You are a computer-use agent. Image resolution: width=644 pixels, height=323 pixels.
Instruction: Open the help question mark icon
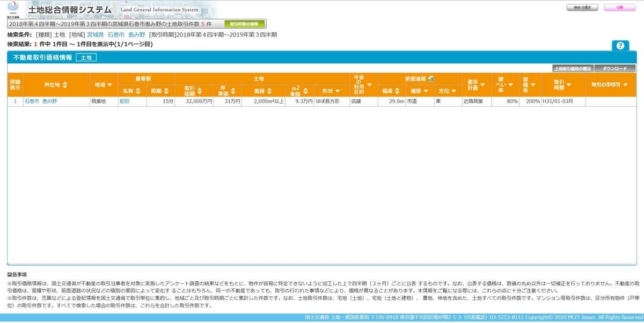coord(620,46)
